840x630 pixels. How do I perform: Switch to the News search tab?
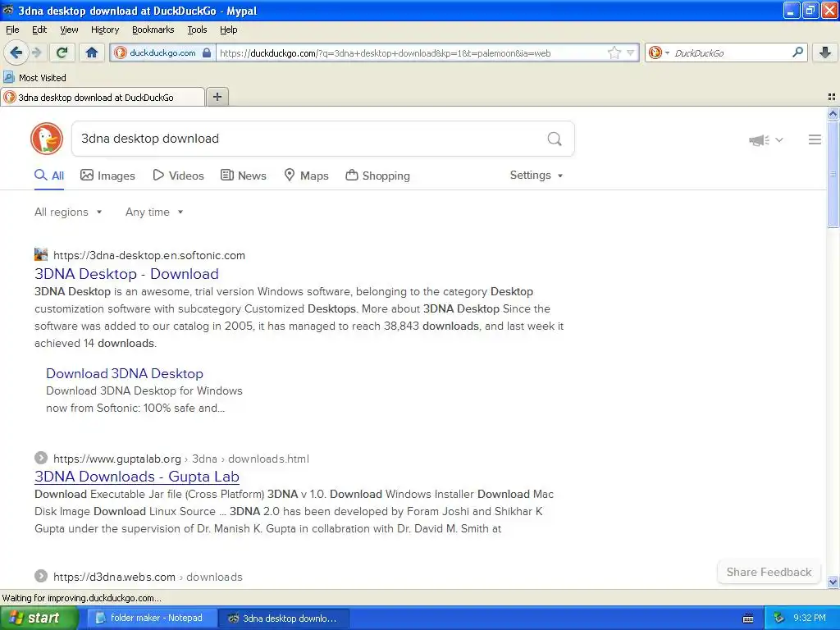(244, 176)
